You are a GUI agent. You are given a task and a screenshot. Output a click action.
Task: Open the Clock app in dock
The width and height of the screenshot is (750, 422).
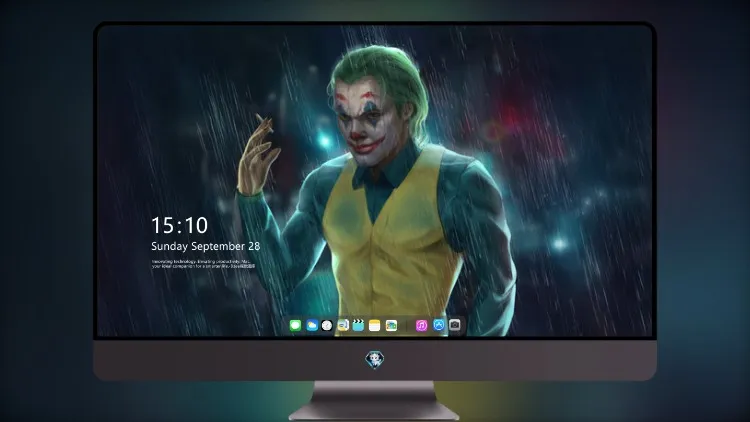coord(327,325)
